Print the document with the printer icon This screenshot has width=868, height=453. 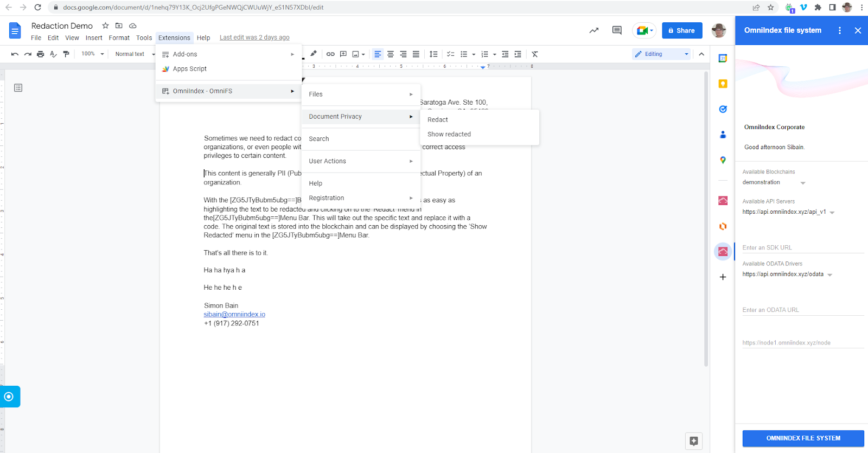(x=41, y=54)
